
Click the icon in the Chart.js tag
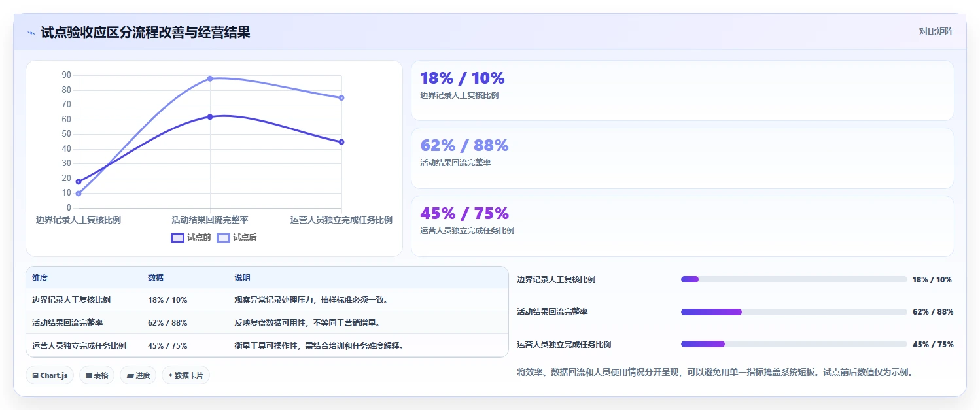(x=35, y=375)
